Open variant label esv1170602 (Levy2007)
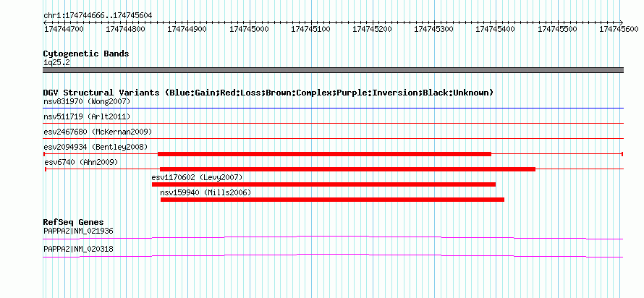Image resolution: width=644 pixels, height=298 pixels. click(197, 177)
